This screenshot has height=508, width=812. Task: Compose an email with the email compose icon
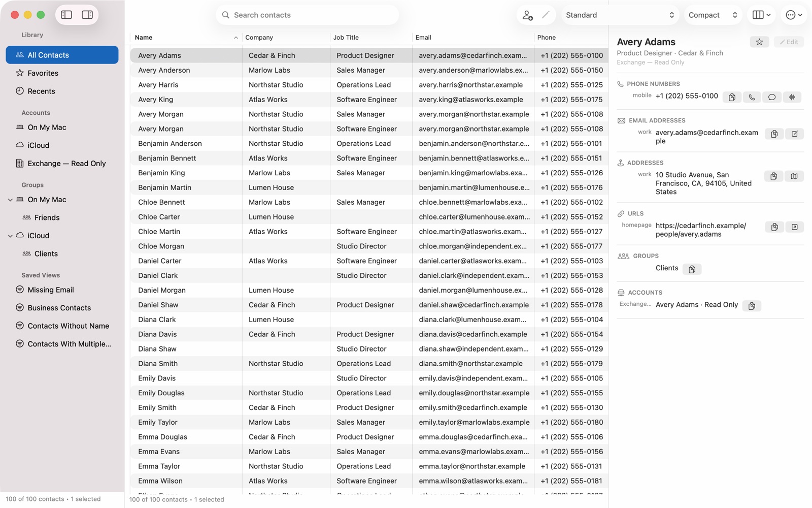[x=794, y=134]
